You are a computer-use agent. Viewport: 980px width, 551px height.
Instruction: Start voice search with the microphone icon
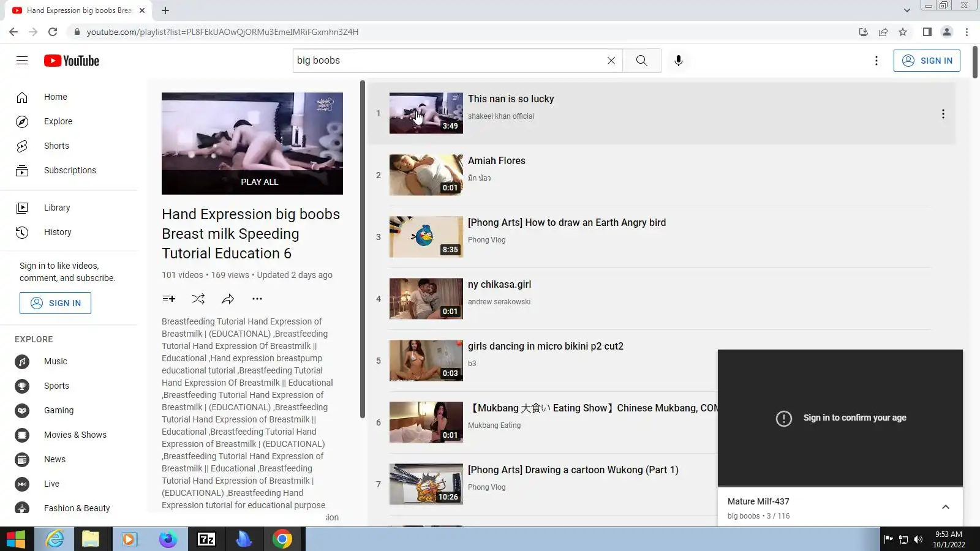tap(679, 61)
